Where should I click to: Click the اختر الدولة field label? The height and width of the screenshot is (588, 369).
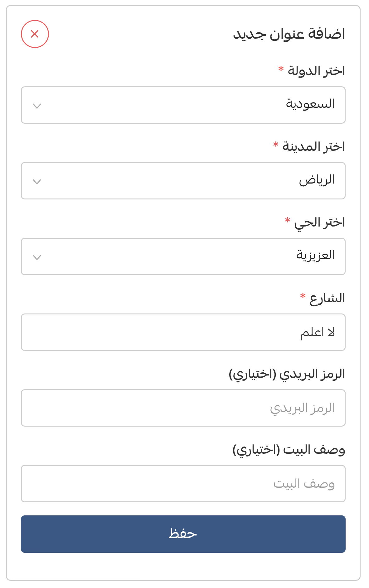tap(316, 71)
